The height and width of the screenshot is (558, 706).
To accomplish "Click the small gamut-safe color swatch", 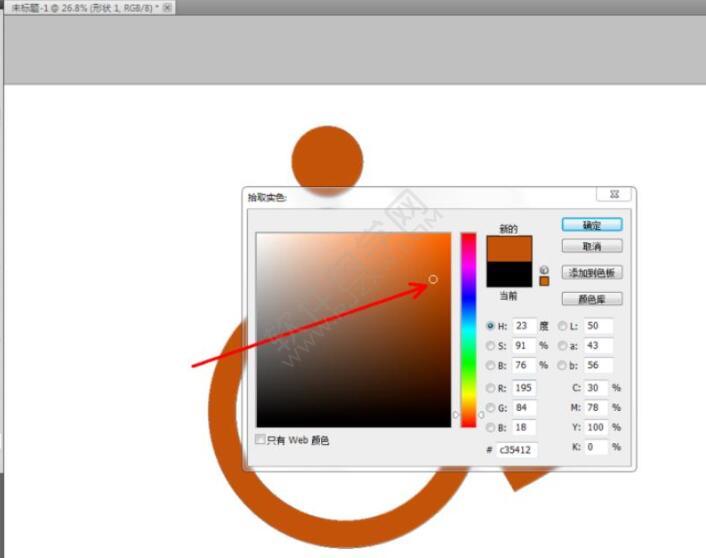I will click(544, 281).
